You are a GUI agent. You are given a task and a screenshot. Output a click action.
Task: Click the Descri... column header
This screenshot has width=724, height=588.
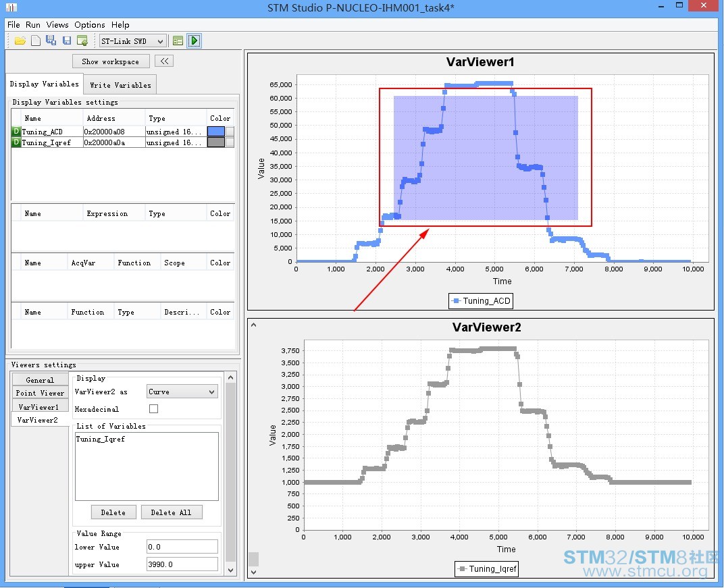coord(183,312)
